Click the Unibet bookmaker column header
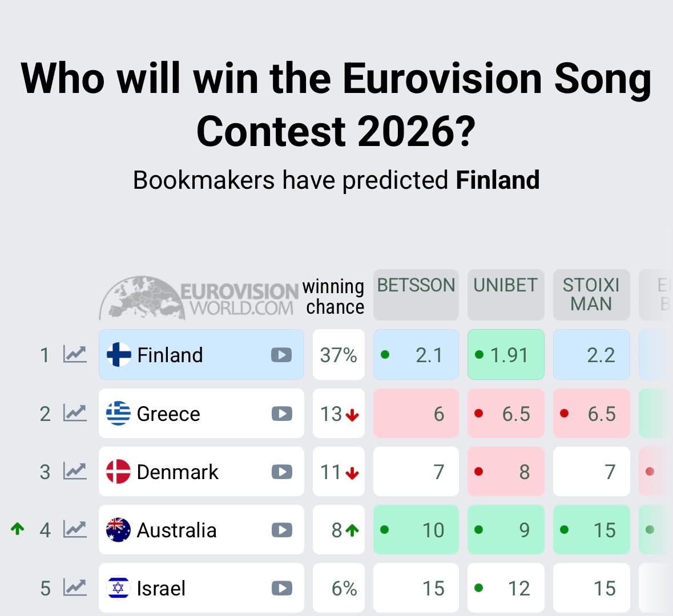The image size is (673, 616). point(506,295)
